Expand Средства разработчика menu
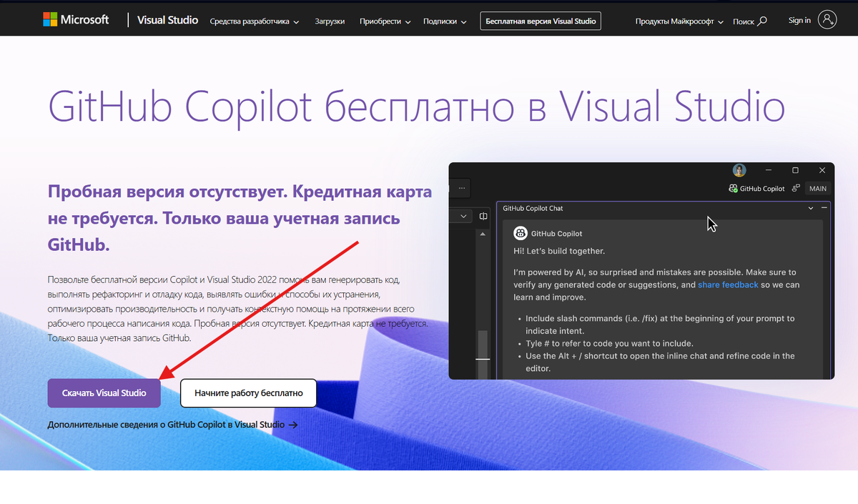Screen dimensions: 858x504 click(x=255, y=21)
